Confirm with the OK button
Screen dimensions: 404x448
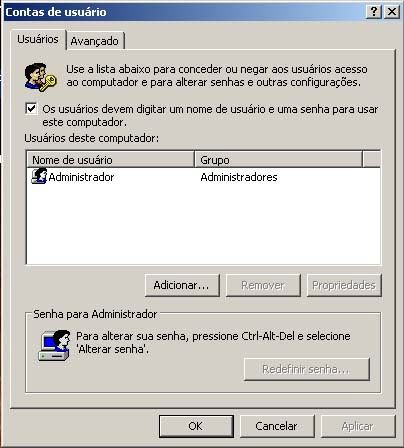[196, 426]
